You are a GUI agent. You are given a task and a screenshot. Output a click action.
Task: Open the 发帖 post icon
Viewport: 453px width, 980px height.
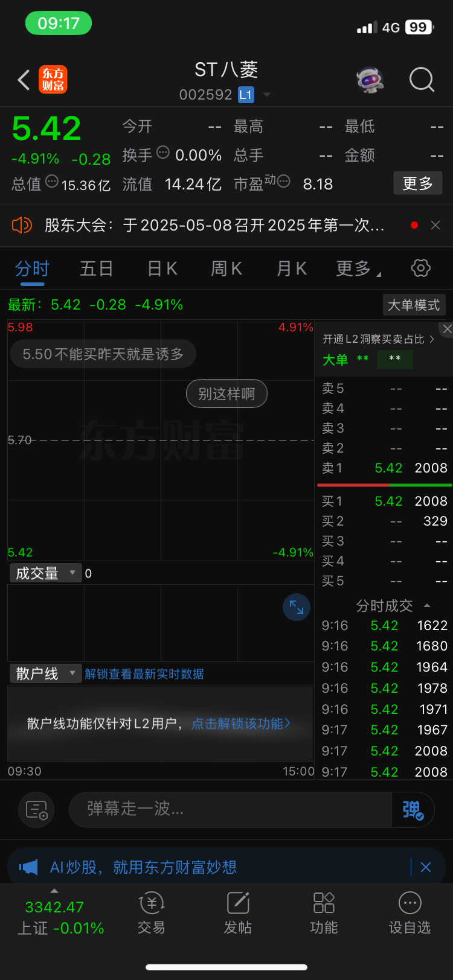pos(238,913)
